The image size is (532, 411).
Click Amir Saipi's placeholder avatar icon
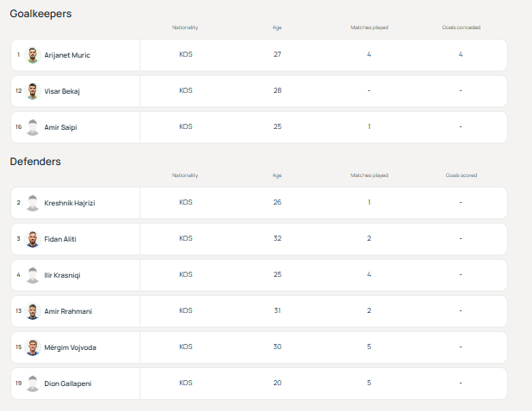33,127
